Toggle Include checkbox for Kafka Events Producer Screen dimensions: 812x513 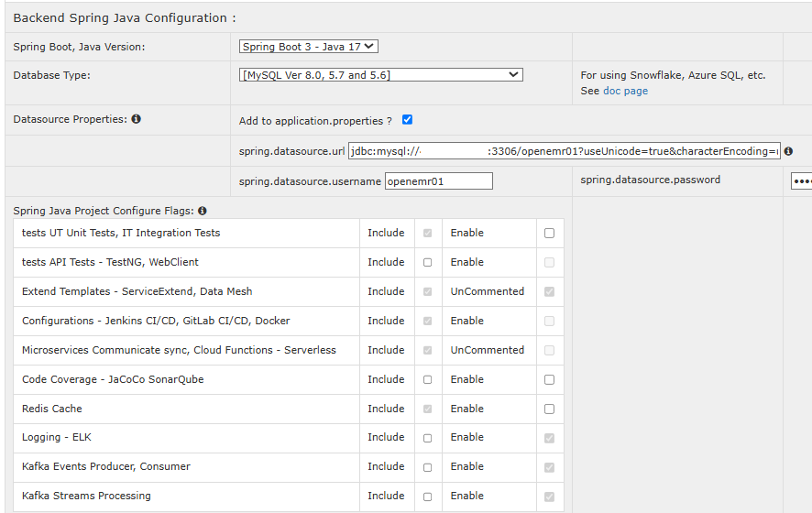coord(427,467)
